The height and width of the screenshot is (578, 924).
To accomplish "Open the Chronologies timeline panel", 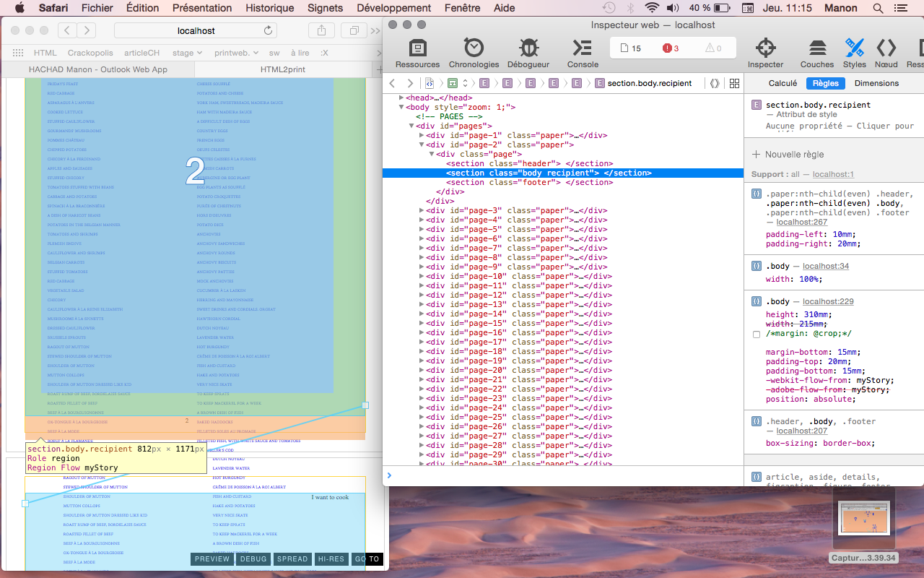I will [x=474, y=53].
